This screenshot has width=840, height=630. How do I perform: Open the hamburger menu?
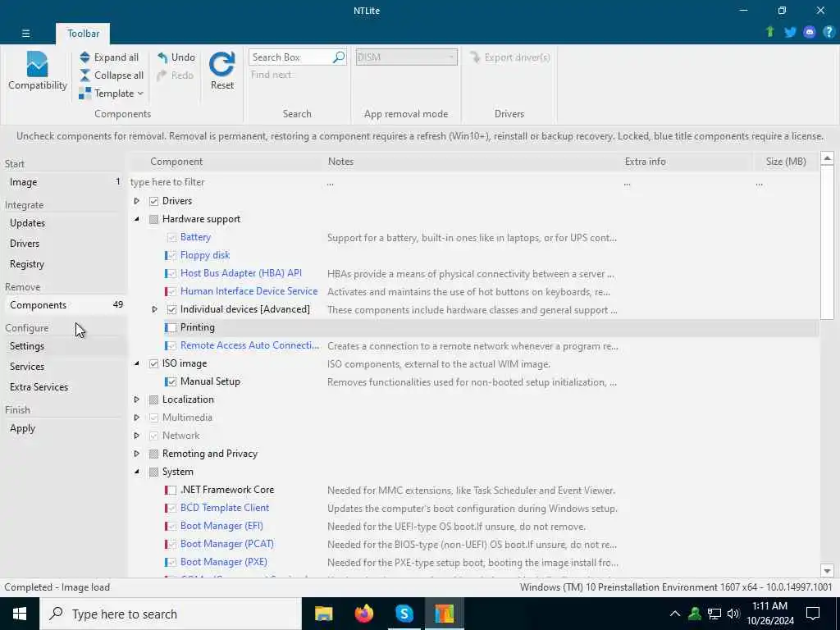pos(25,33)
